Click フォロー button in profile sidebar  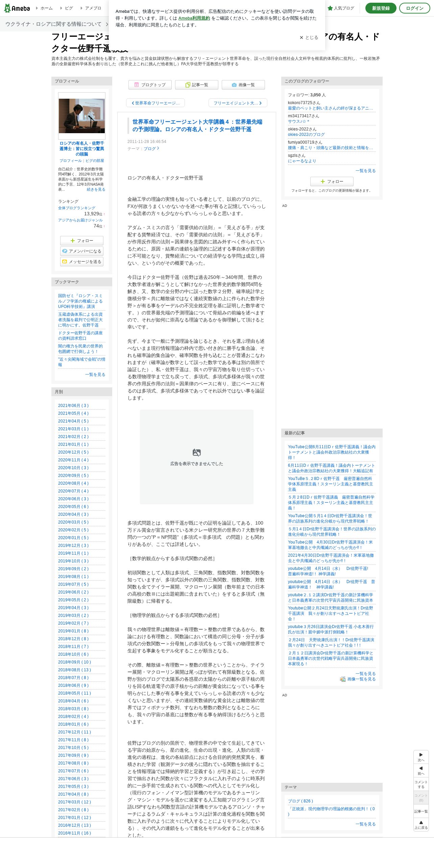(x=82, y=241)
